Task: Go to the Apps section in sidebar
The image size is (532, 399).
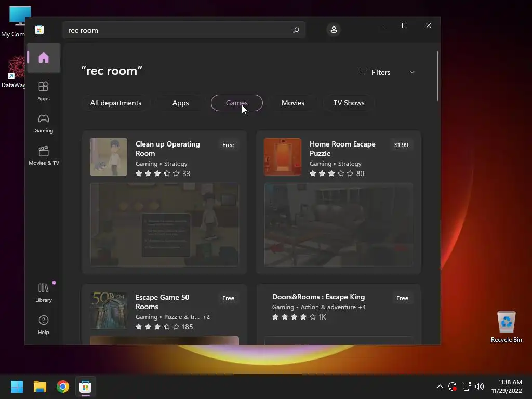Action: point(44,91)
